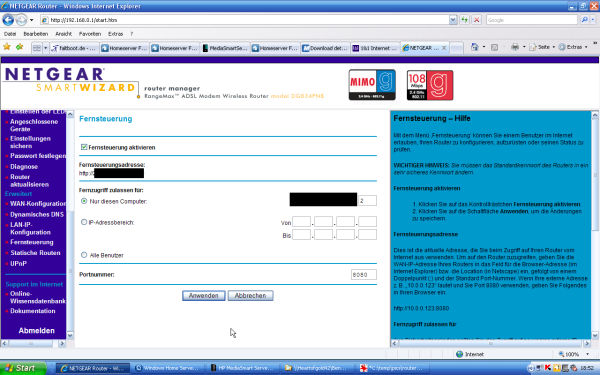
Task: Click the red Stop loading icon
Action: click(x=476, y=20)
